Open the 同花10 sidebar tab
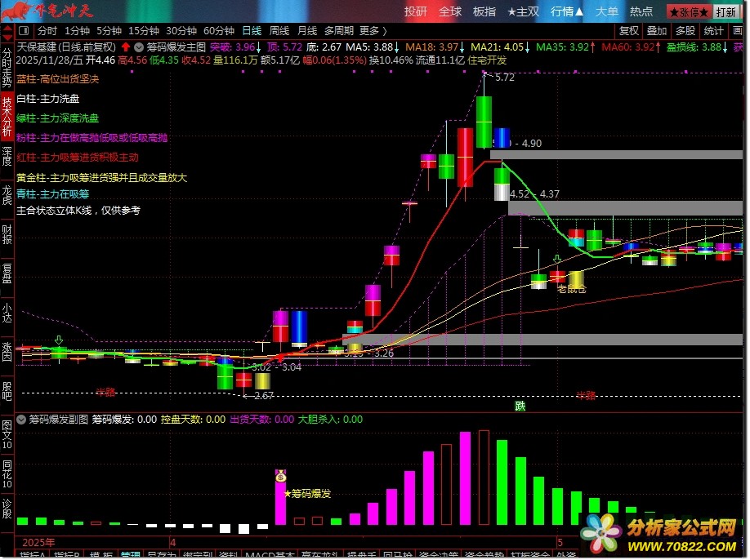Viewport: 750px width, 560px height. click(x=7, y=474)
